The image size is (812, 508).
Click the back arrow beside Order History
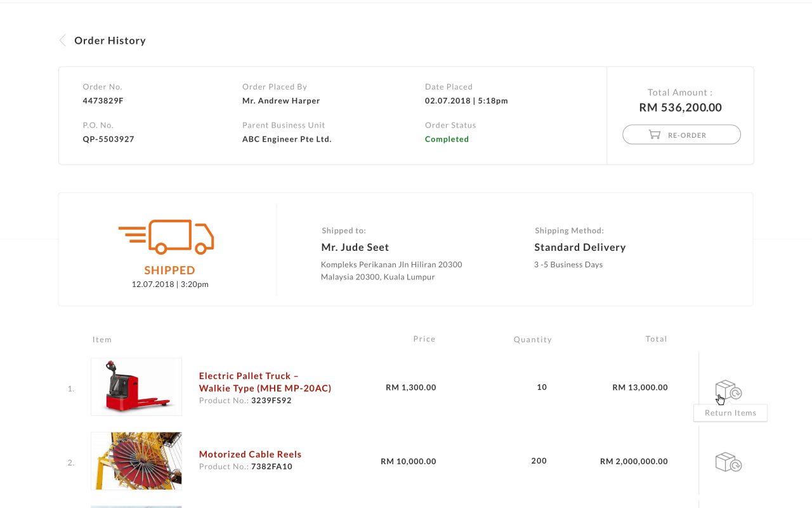pos(62,41)
